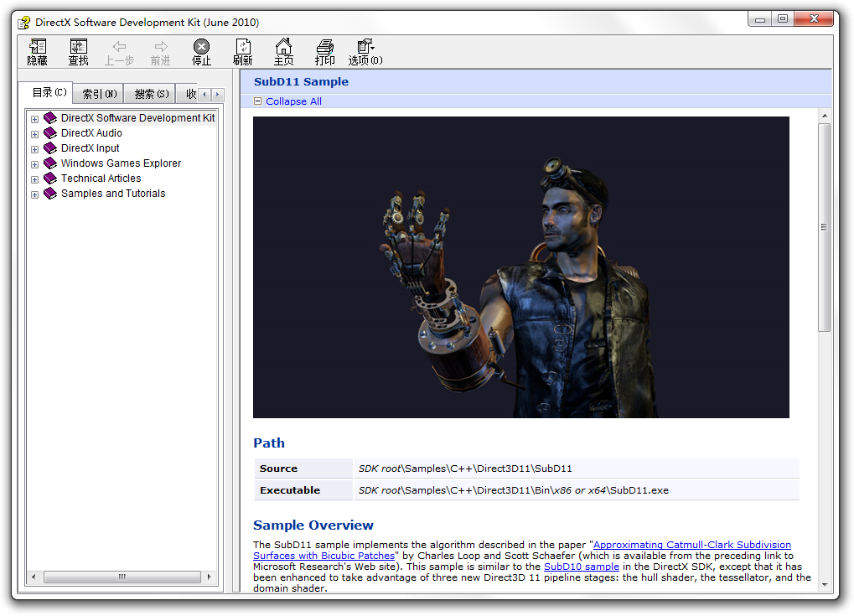Expand the Samples and Tutorials node
The height and width of the screenshot is (616, 854).
tap(35, 194)
